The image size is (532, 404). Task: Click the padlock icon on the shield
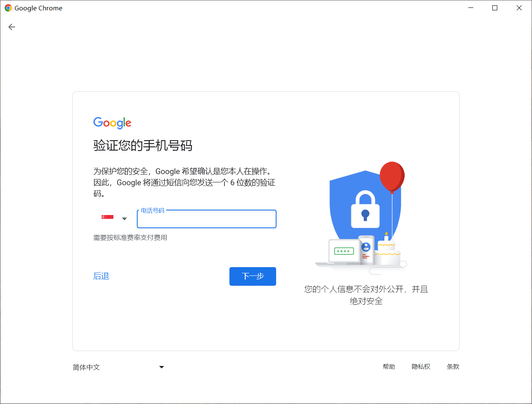click(x=365, y=209)
